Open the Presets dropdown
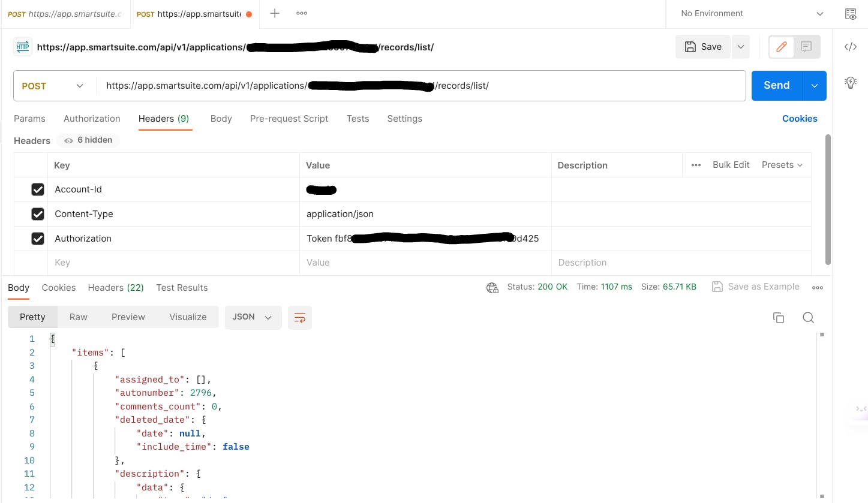The height and width of the screenshot is (503, 868). [782, 165]
